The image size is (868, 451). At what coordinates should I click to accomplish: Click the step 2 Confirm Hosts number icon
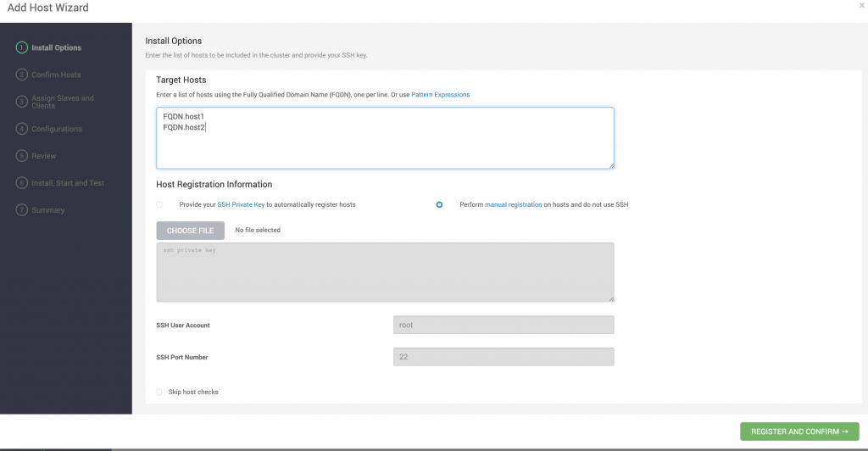[x=22, y=75]
